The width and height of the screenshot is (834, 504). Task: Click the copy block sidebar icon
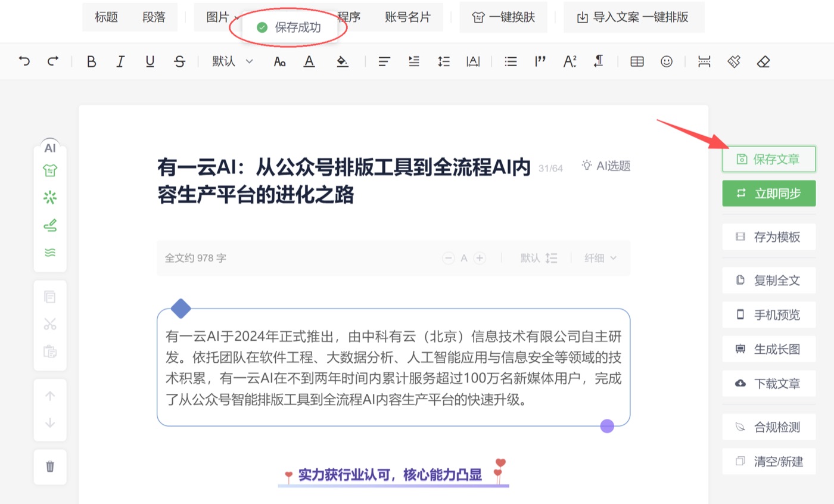50,297
